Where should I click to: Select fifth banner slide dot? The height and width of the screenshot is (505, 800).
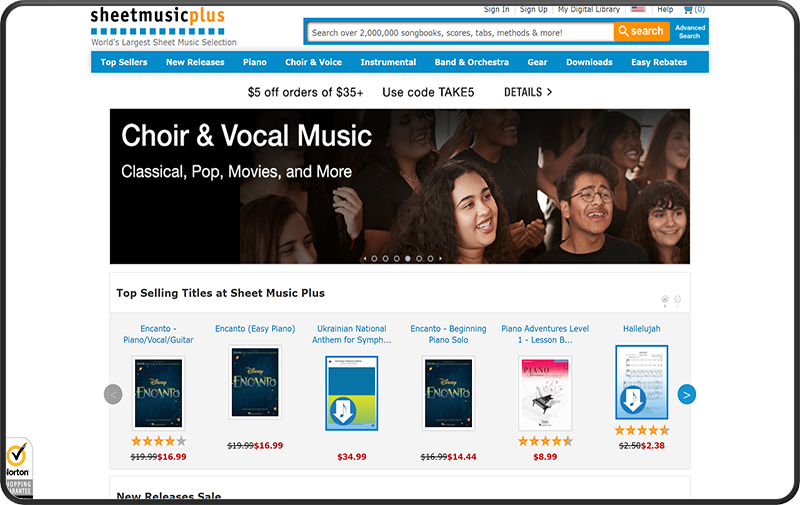(419, 259)
